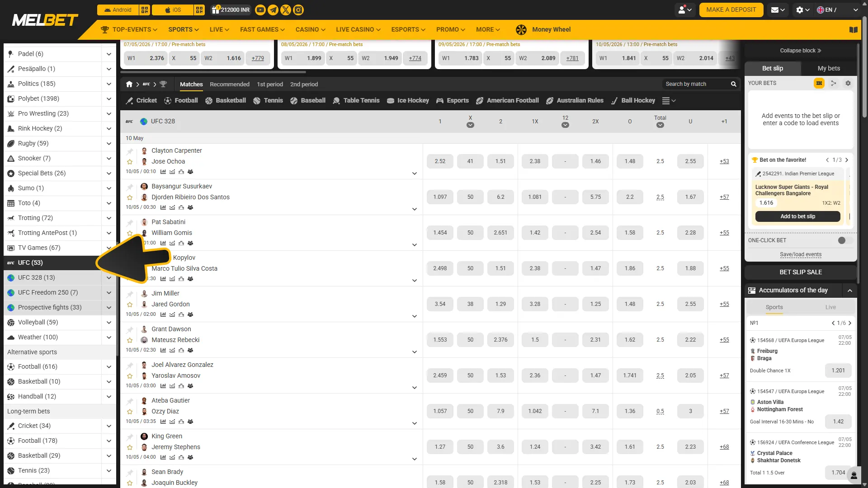This screenshot has height=488, width=868.
Task: Click the Search by match field
Action: tap(696, 84)
